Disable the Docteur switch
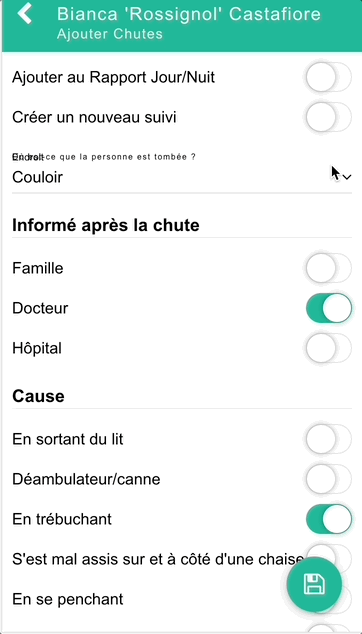The height and width of the screenshot is (634, 362). [x=328, y=308]
